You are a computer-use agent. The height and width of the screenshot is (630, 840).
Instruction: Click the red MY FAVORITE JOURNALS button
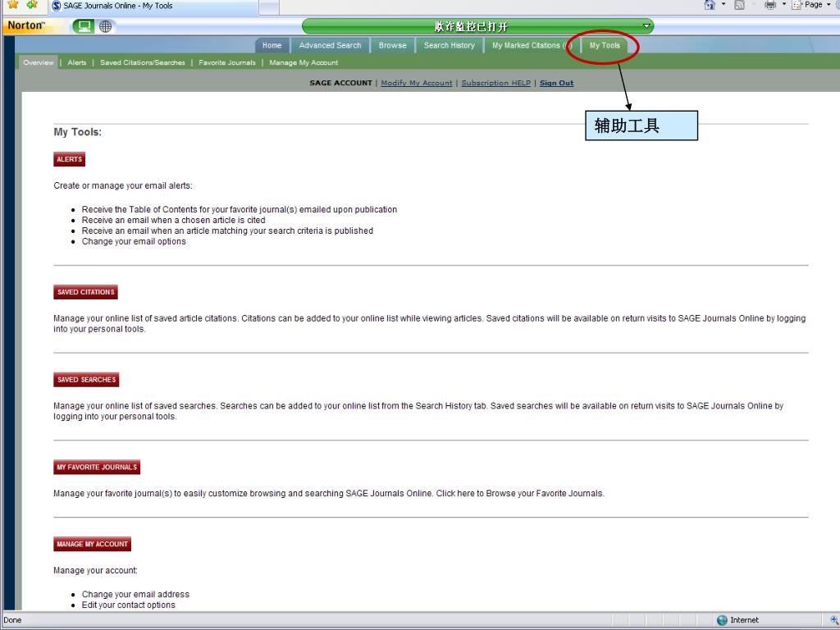[97, 467]
